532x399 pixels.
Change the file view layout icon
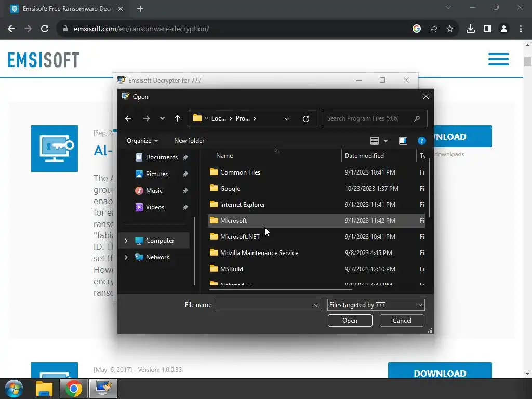(374, 141)
